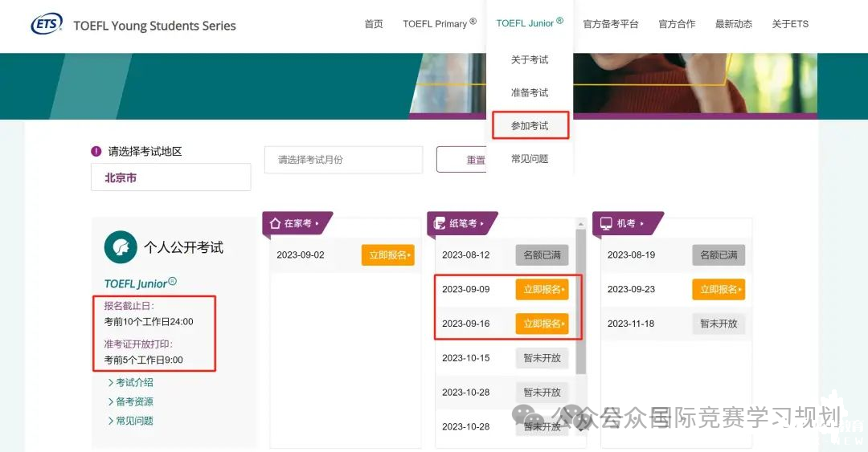Select 参加考试 in the dropdown menu
This screenshot has height=452, width=868.
pos(530,125)
